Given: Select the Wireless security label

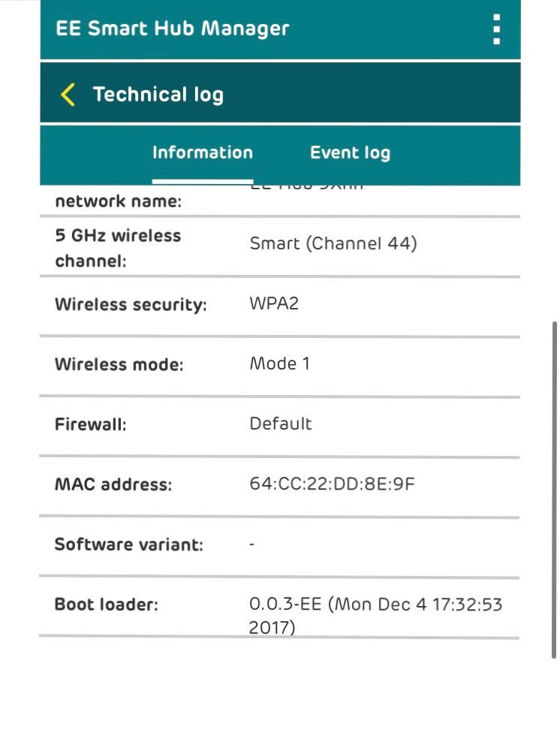Looking at the screenshot, I should (x=130, y=305).
